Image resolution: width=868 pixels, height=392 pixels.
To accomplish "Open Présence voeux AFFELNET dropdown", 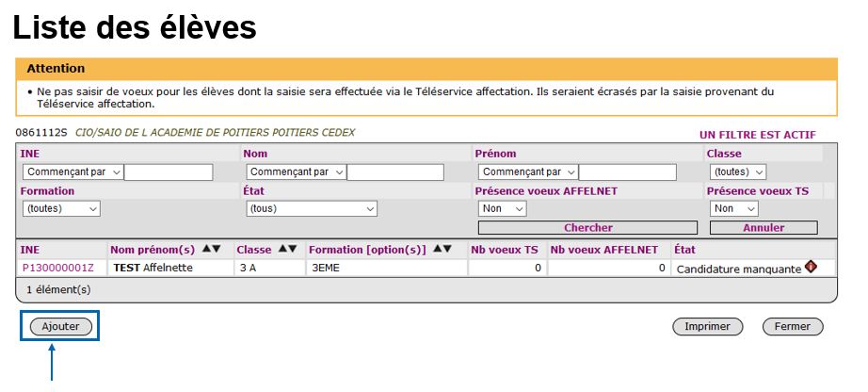I will pos(502,209).
